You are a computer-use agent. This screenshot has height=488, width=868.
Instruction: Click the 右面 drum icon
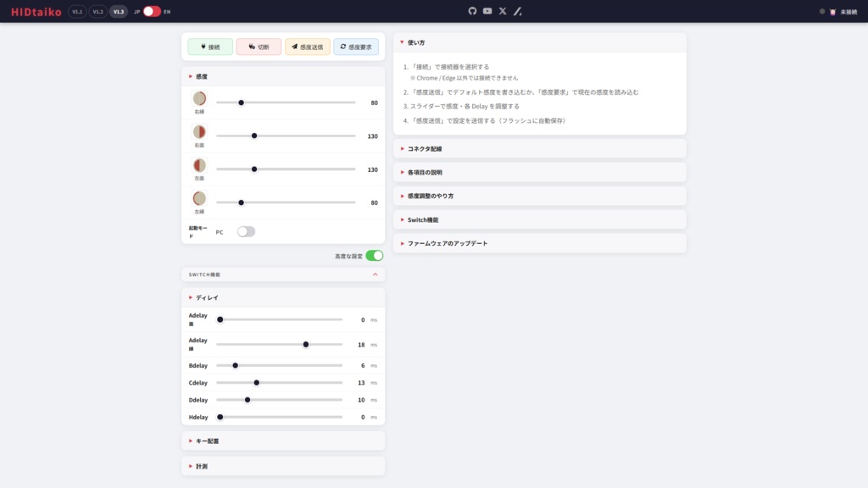tap(199, 131)
